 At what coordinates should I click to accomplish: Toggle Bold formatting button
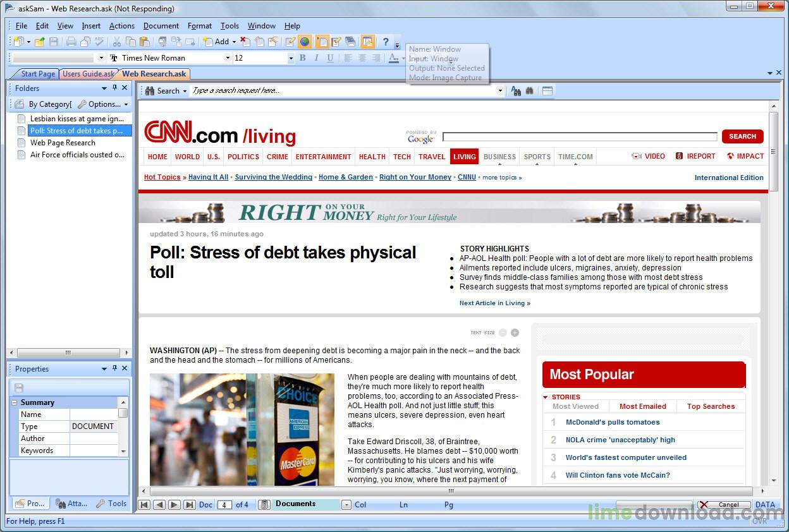[302, 58]
